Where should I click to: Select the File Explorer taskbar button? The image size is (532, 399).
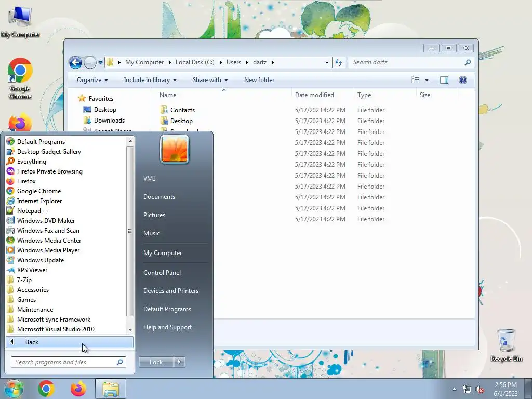pos(111,389)
